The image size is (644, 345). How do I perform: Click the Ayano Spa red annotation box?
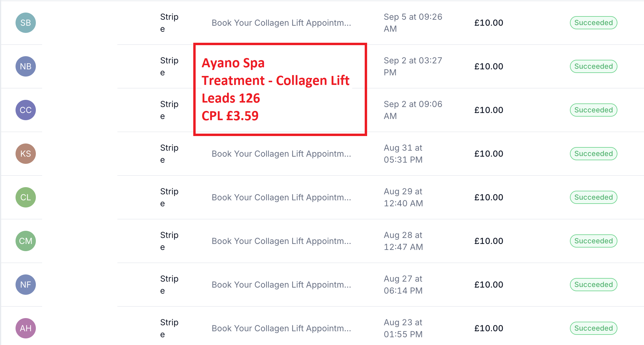(x=280, y=89)
